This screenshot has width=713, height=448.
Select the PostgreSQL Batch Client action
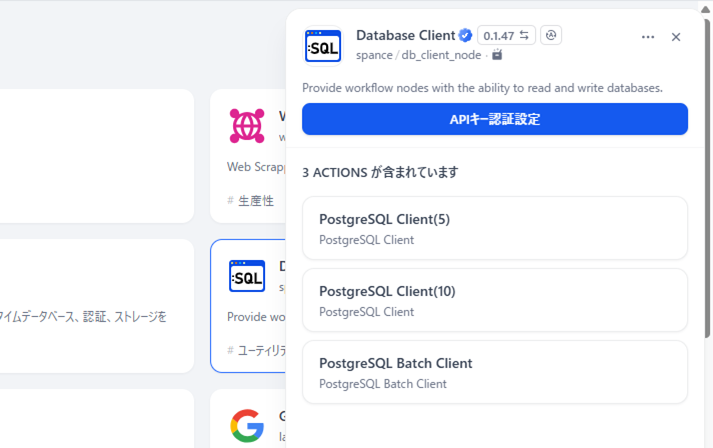point(495,372)
